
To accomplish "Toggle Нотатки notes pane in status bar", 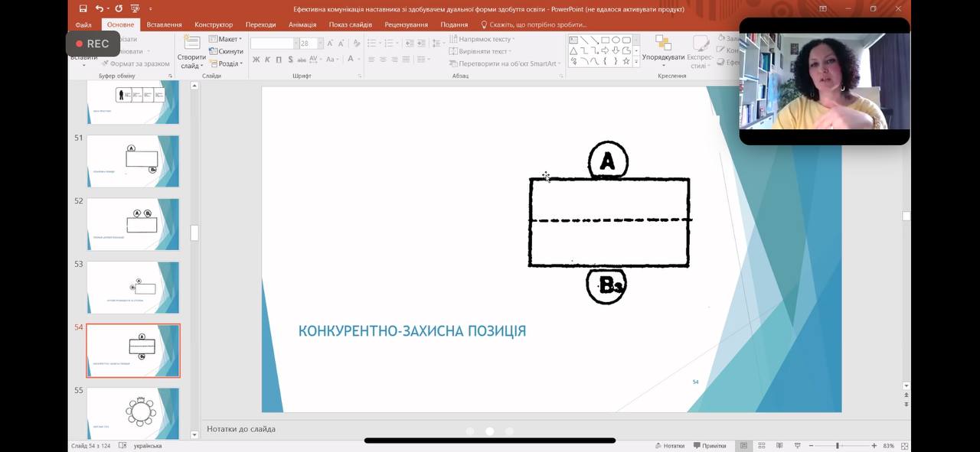I will [669, 446].
